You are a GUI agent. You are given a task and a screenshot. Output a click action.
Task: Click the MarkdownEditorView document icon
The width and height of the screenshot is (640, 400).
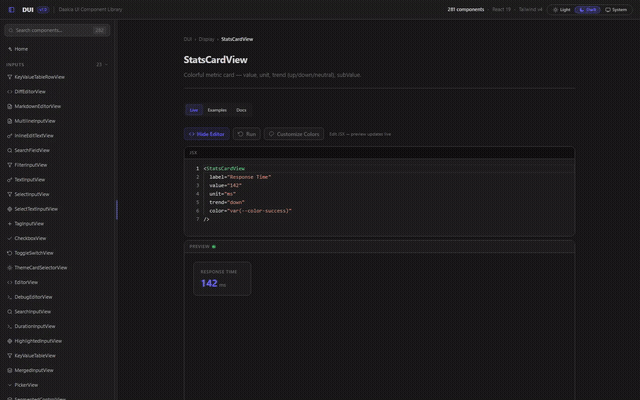pos(10,107)
